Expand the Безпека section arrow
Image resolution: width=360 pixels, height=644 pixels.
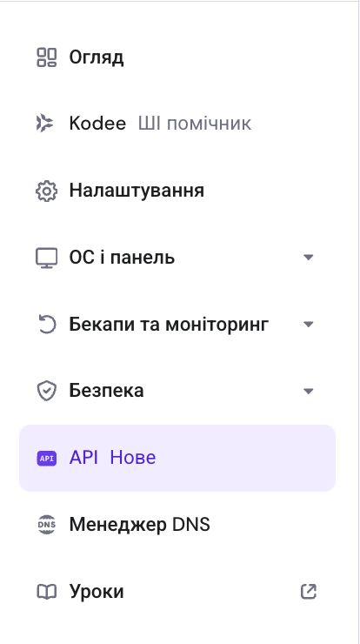pos(308,391)
